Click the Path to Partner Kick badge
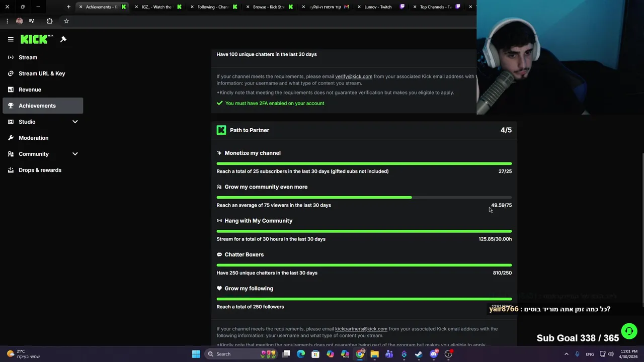The height and width of the screenshot is (362, 644). click(221, 130)
